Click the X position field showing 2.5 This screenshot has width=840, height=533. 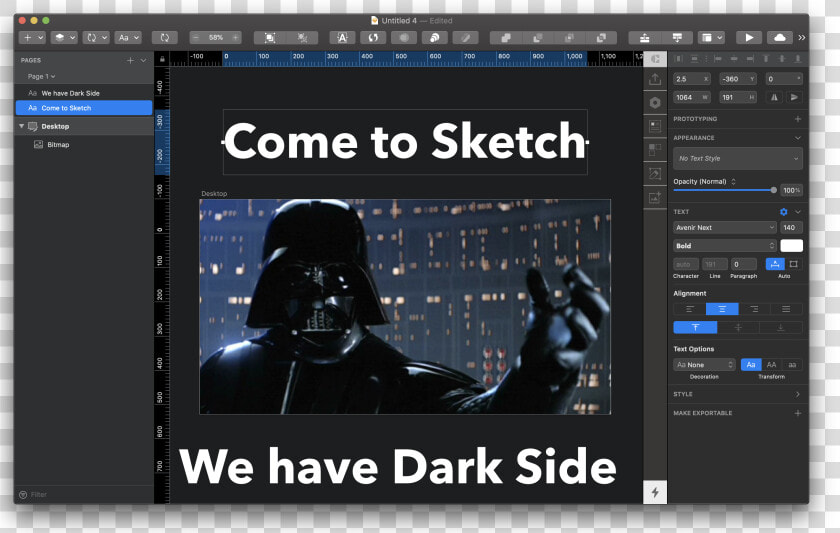(692, 79)
